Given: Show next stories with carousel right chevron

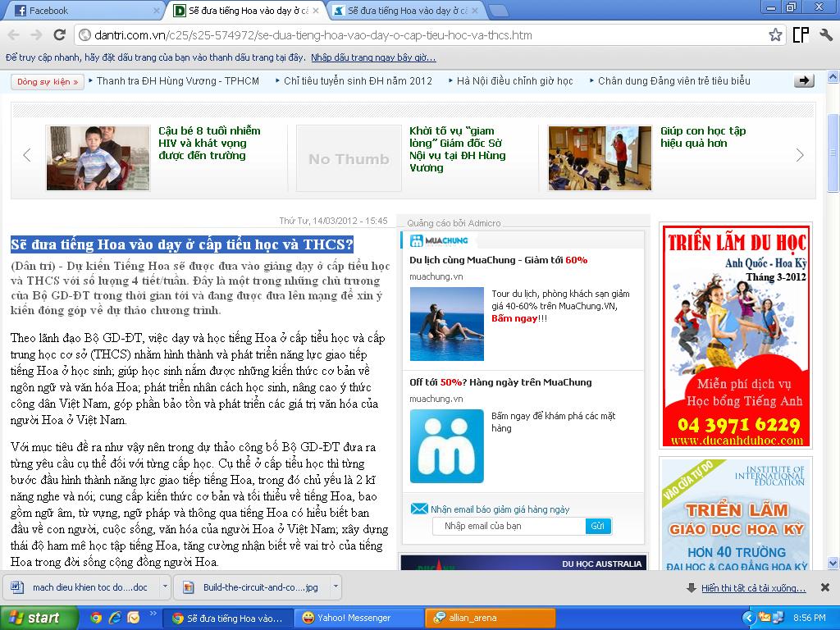Looking at the screenshot, I should [800, 155].
